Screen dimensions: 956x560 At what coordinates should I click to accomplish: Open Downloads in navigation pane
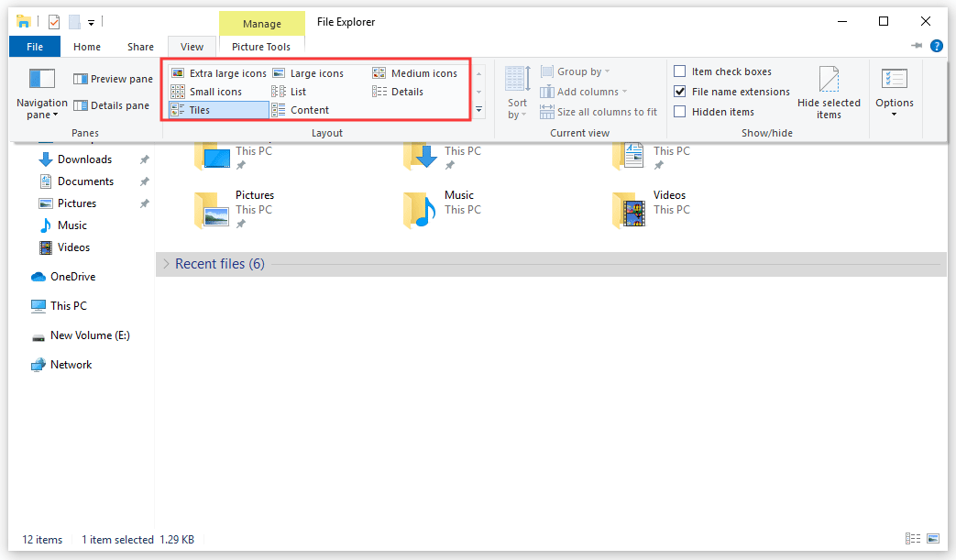pyautogui.click(x=76, y=159)
